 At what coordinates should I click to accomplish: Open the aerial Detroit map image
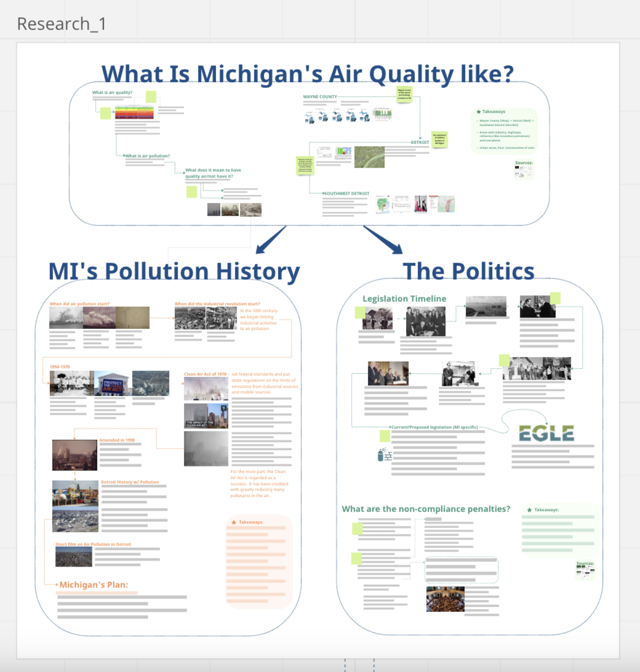[x=369, y=157]
